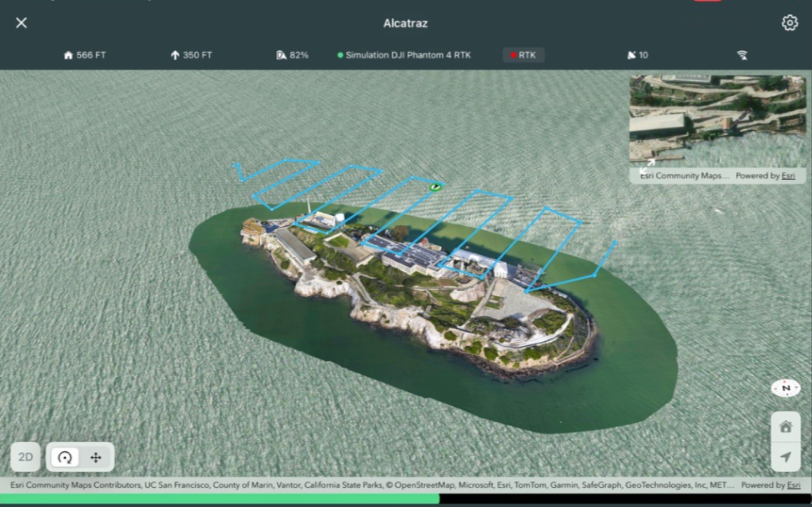This screenshot has height=507, width=812.
Task: Open the Esri link in the bottom attribution bar
Action: [794, 484]
